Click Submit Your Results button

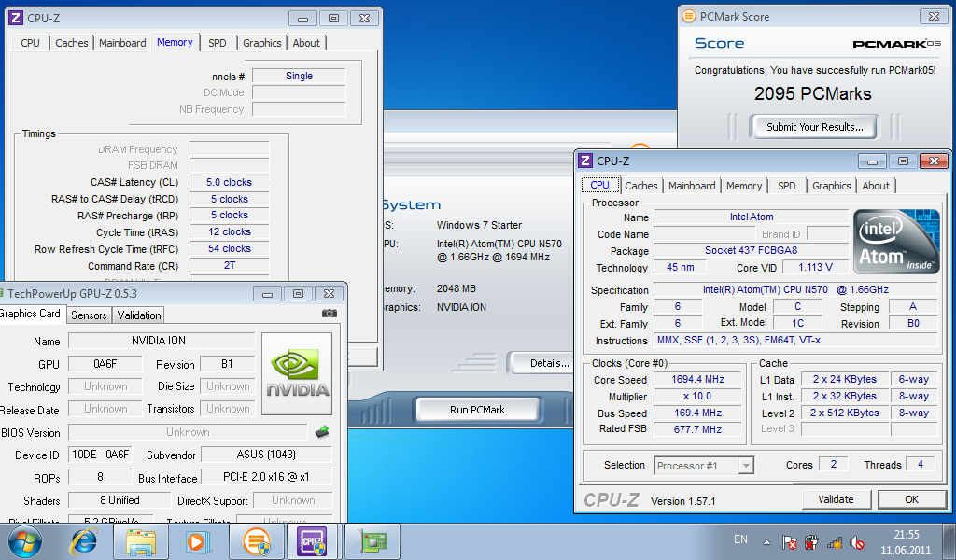pyautogui.click(x=814, y=127)
